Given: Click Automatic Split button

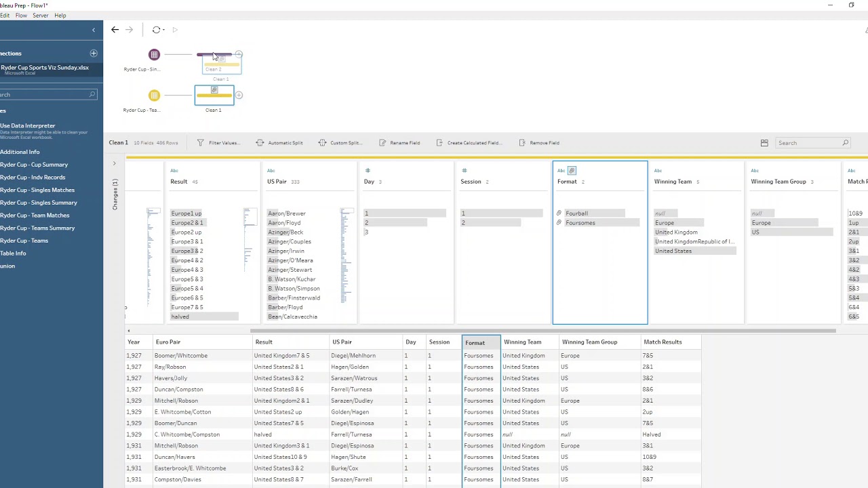Looking at the screenshot, I should click(x=279, y=143).
